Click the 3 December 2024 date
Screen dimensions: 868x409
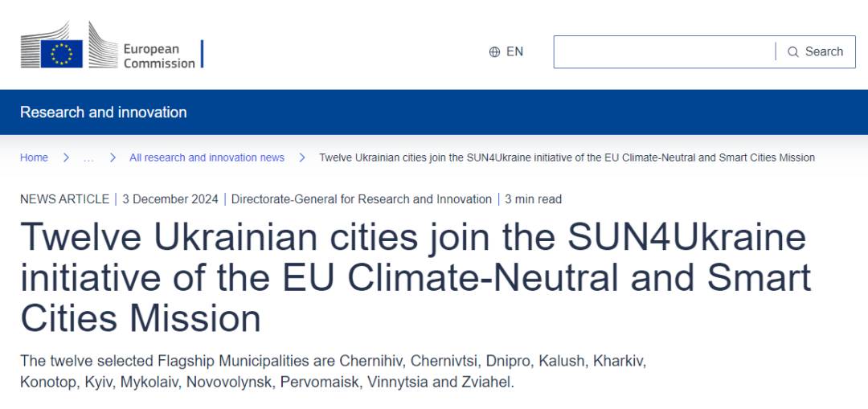[170, 199]
